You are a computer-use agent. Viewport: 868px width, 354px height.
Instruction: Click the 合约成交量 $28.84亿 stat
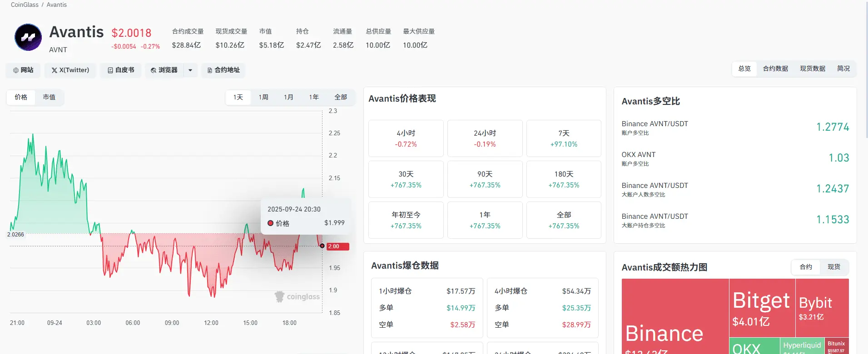(188, 39)
